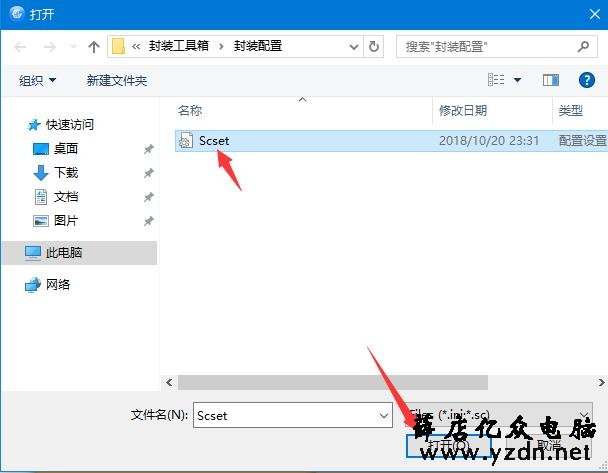
Task: Expand address bar history dropdown
Action: click(354, 47)
